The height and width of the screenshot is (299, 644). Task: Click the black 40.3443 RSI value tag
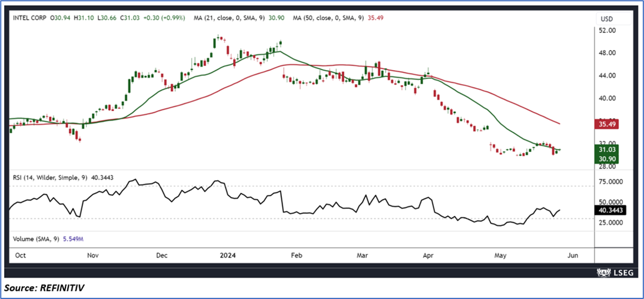click(x=610, y=210)
